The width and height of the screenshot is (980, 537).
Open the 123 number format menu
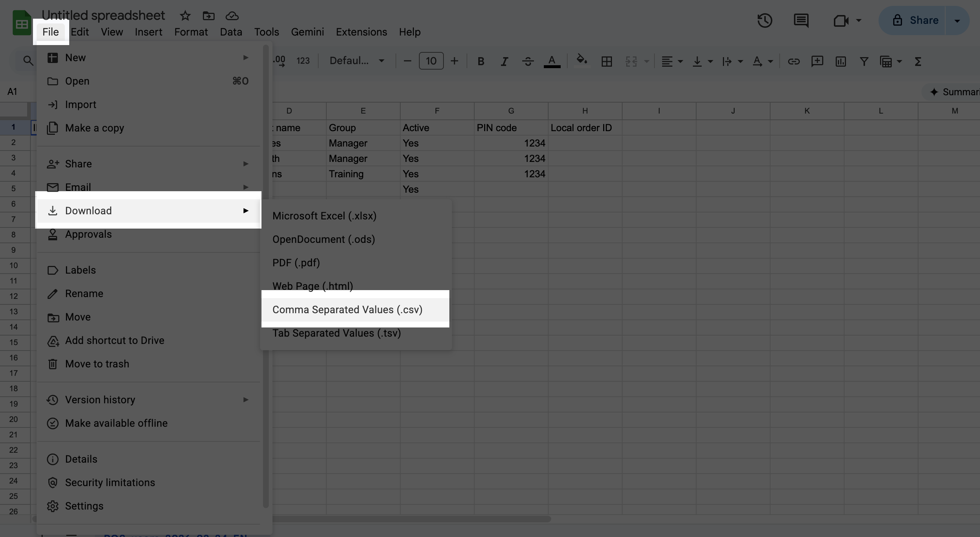(x=303, y=61)
